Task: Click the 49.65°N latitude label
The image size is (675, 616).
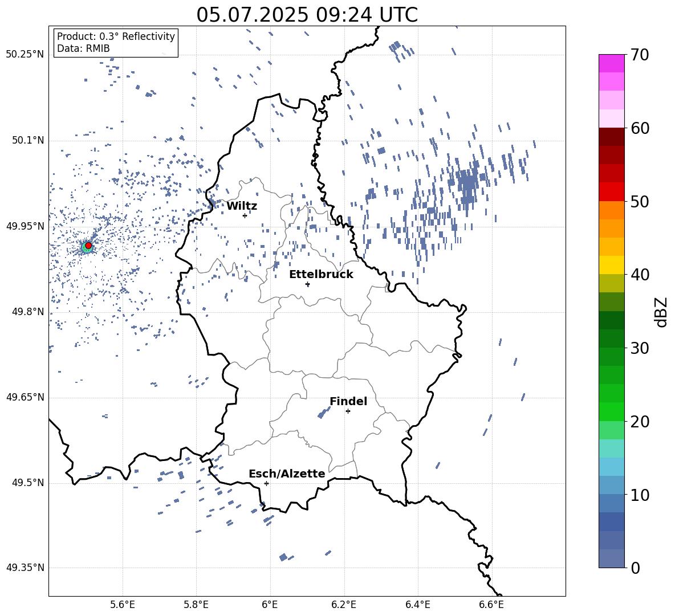Action: pyautogui.click(x=25, y=397)
